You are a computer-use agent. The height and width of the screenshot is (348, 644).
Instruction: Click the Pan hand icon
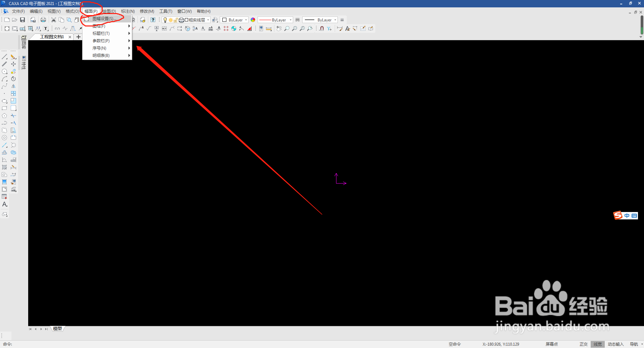coord(279,28)
